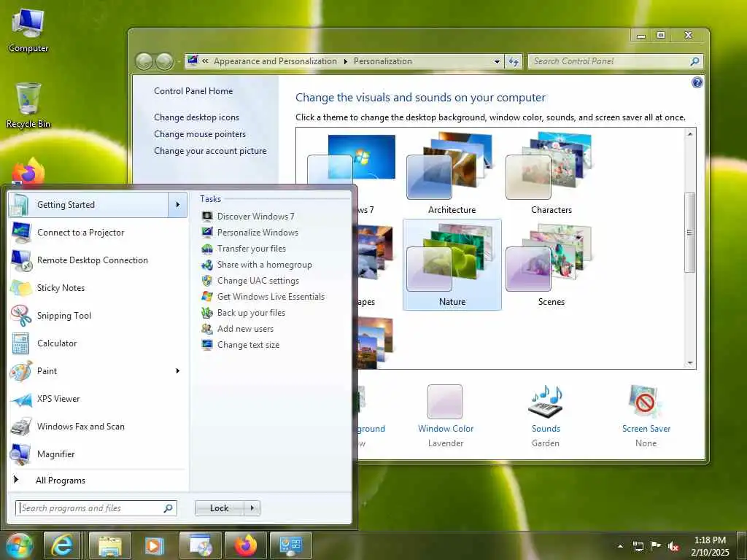The image size is (747, 560).
Task: Open address bar history dropdown
Action: point(497,61)
